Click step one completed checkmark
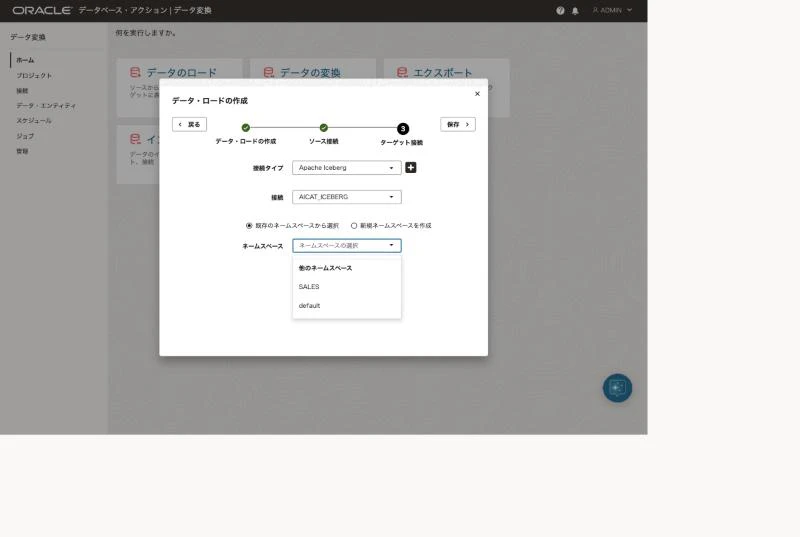 (x=245, y=127)
